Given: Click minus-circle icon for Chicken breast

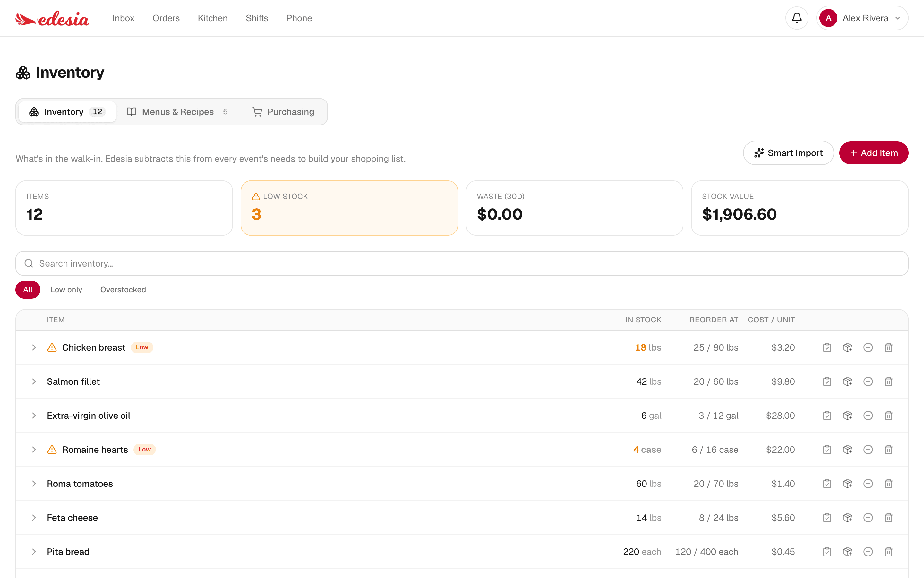Looking at the screenshot, I should click(x=868, y=347).
